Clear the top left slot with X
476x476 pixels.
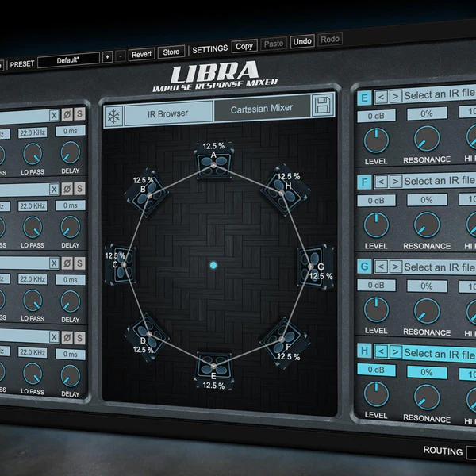coord(54,115)
